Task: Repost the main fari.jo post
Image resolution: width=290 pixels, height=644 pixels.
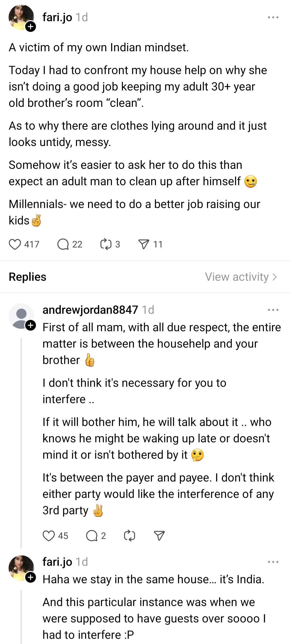Action: [106, 244]
